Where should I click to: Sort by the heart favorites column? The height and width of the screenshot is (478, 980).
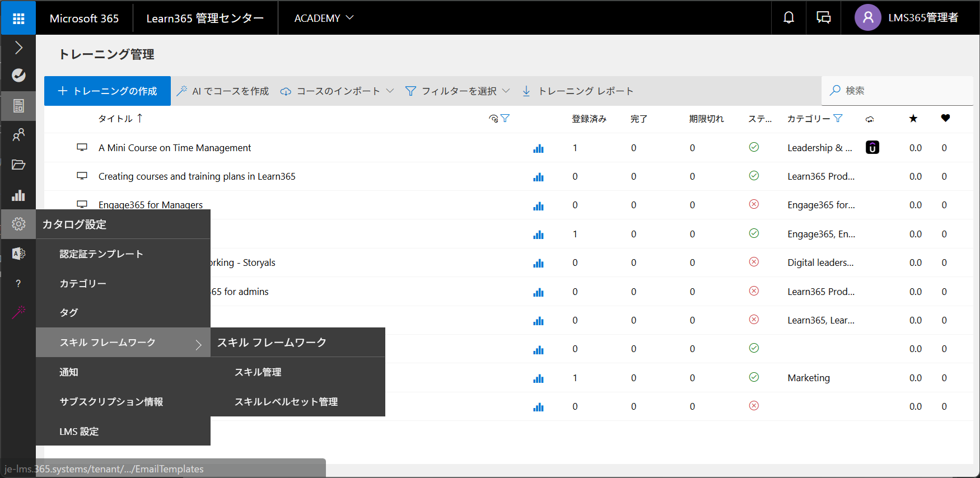pos(945,118)
